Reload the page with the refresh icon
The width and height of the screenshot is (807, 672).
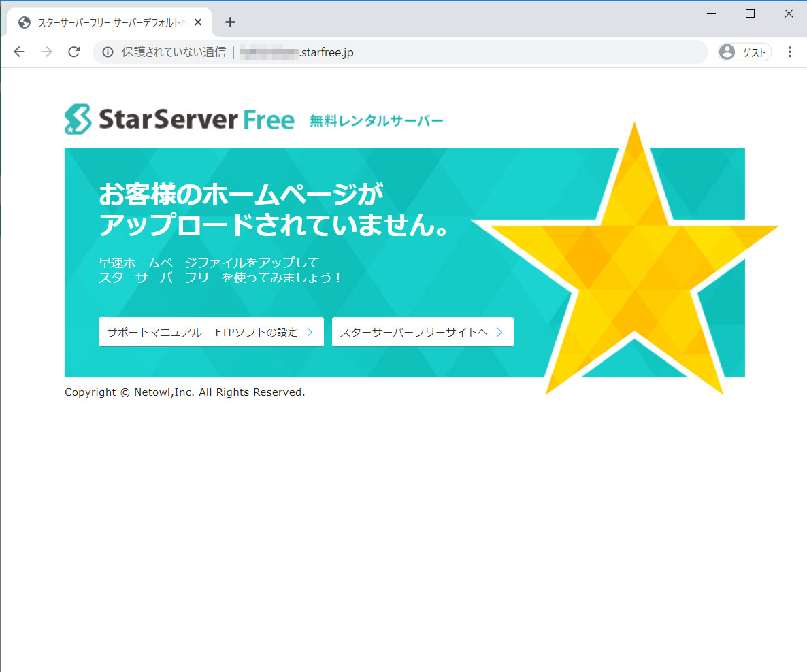click(x=74, y=52)
